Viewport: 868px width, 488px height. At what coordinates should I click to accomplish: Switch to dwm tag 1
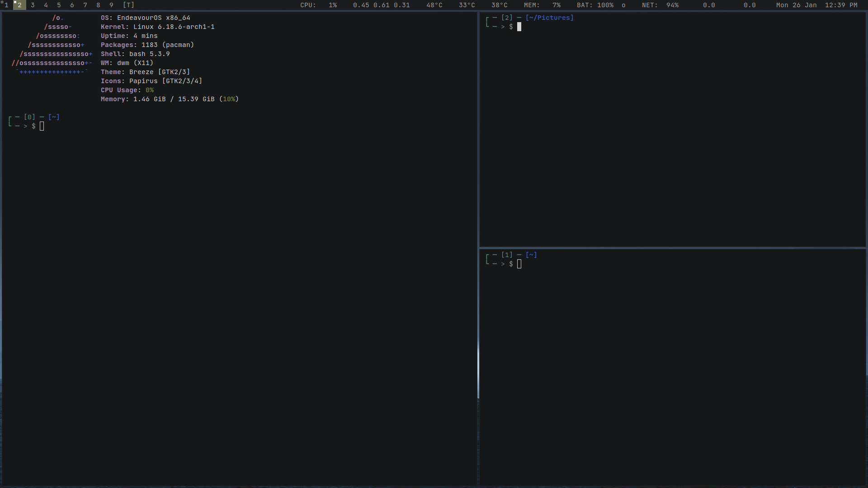tap(6, 5)
